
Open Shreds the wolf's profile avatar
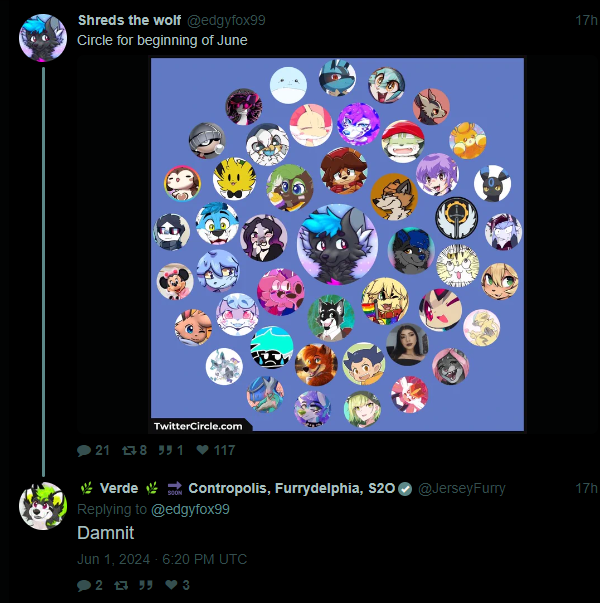pyautogui.click(x=43, y=38)
